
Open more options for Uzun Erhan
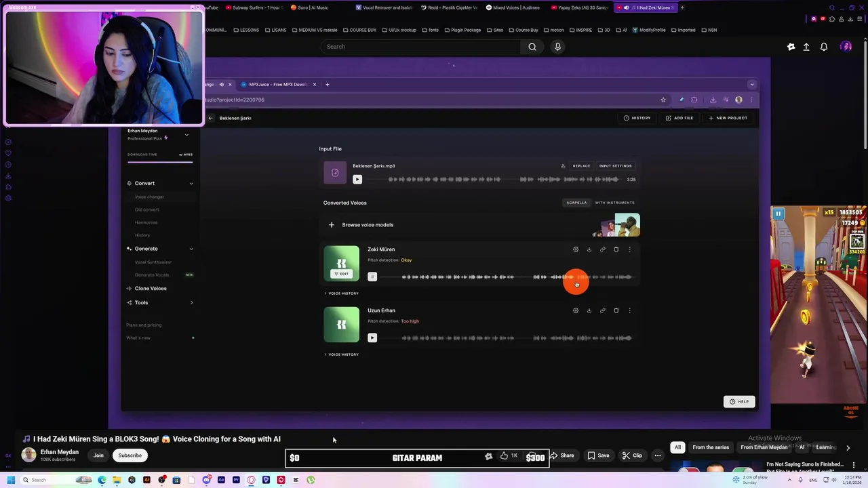629,310
